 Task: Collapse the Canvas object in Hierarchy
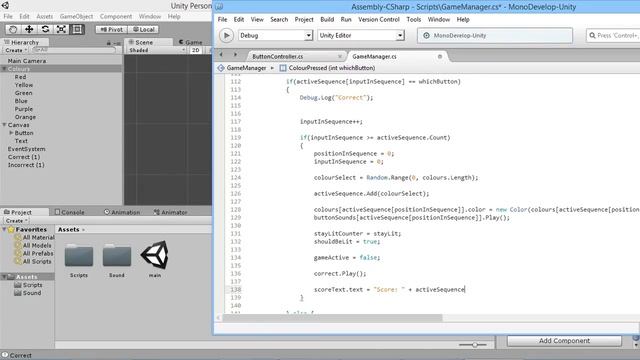point(4,125)
